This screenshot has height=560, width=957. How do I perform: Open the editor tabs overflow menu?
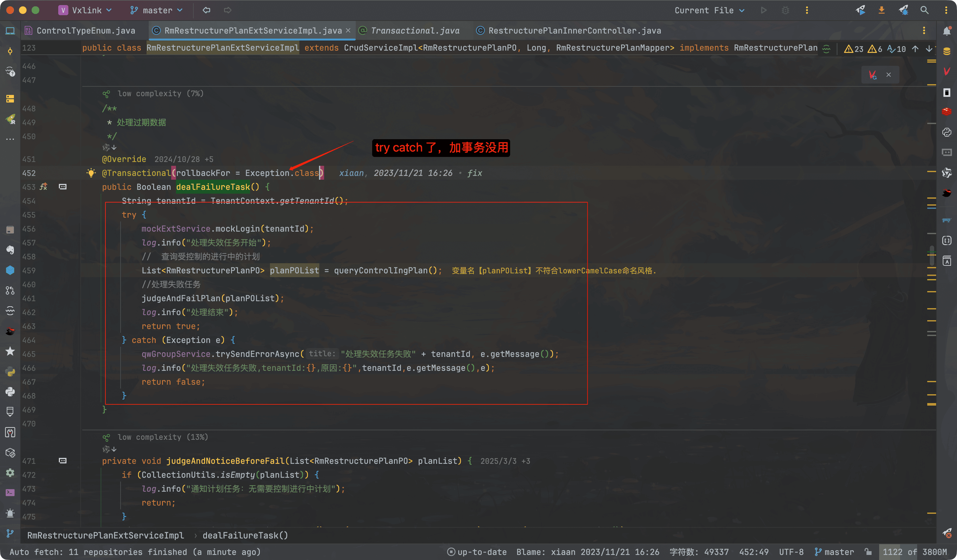[x=924, y=31]
